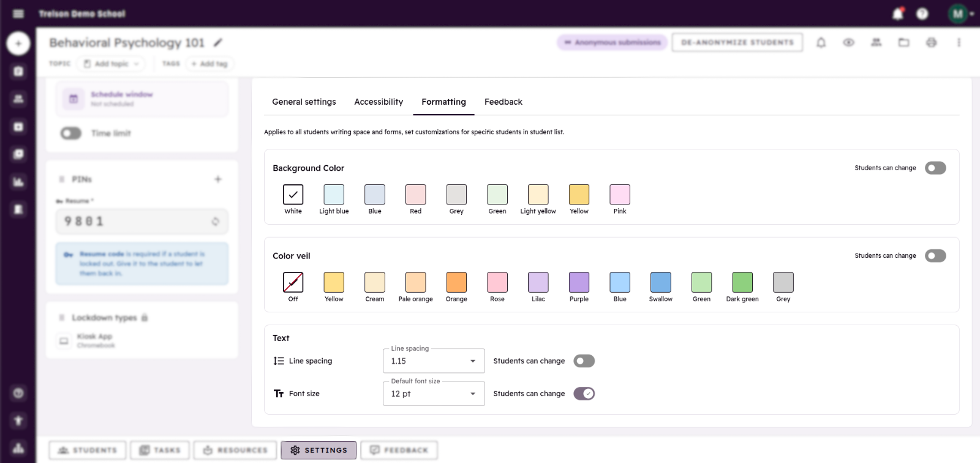980x463 pixels.
Task: Refresh the resume PIN code 9801
Action: [215, 222]
